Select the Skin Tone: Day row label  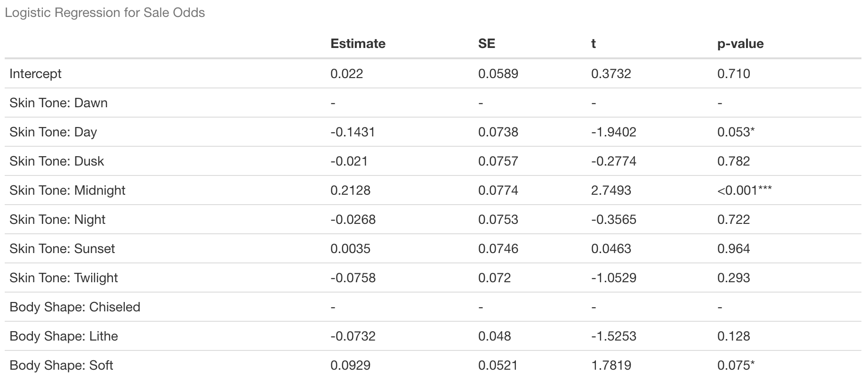[x=53, y=132]
